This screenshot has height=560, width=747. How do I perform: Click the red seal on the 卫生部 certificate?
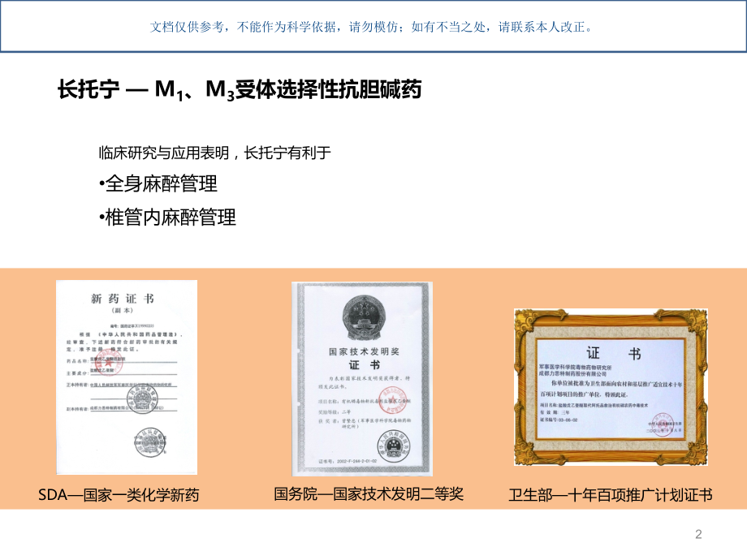664,424
